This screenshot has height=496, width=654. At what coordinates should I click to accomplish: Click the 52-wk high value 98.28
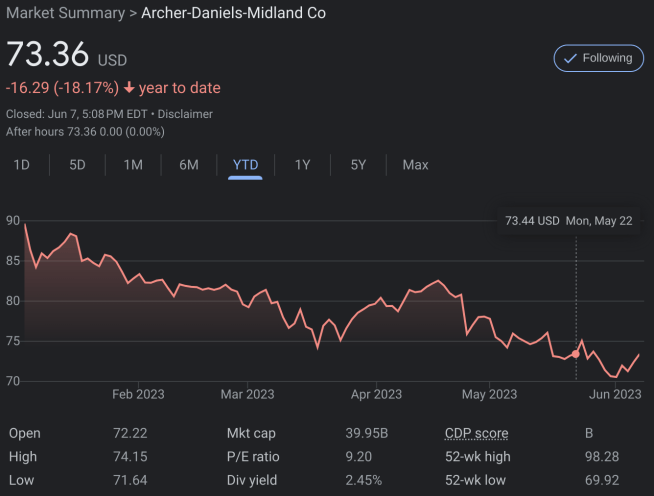602,457
